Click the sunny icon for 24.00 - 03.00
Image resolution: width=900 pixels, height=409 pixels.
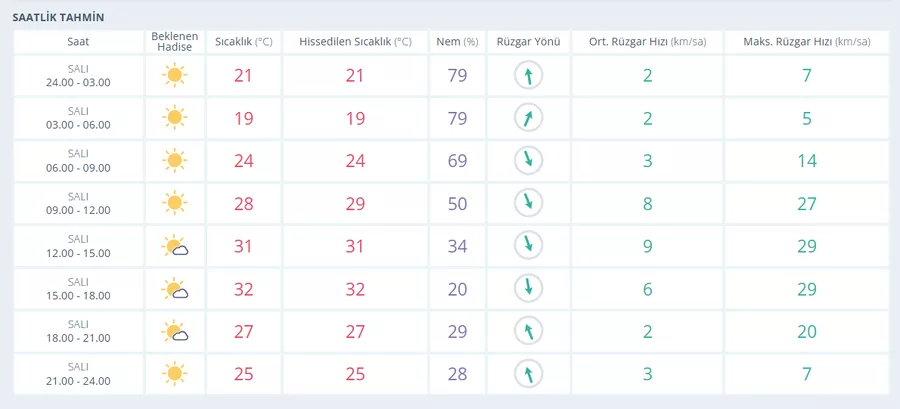click(174, 75)
